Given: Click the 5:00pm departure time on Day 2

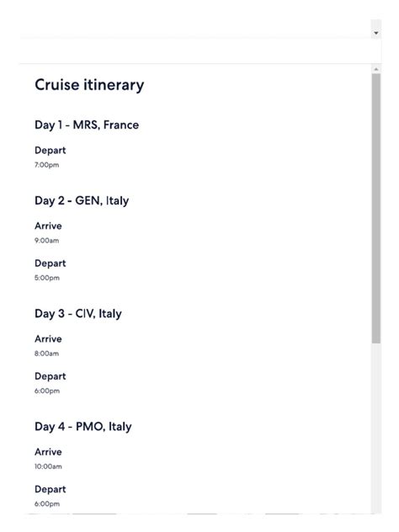Looking at the screenshot, I should 47,278.
